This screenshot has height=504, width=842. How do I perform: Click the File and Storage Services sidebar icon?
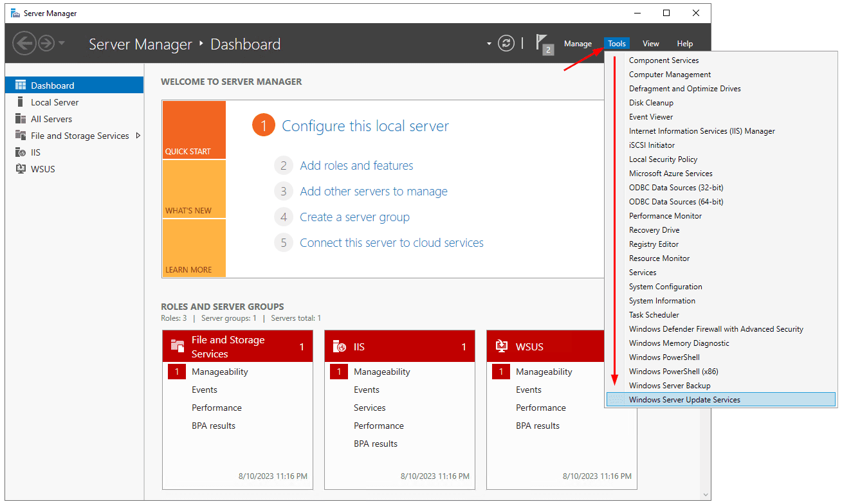(x=20, y=135)
